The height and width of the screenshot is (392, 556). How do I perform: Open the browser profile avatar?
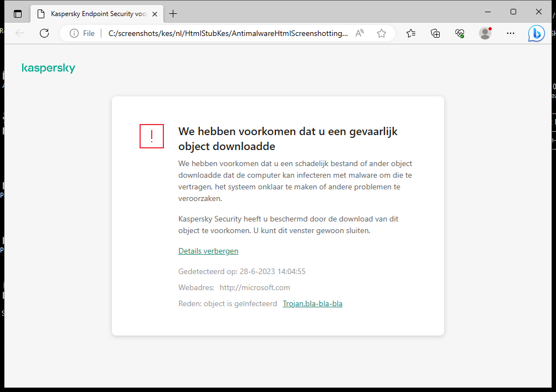tap(485, 33)
